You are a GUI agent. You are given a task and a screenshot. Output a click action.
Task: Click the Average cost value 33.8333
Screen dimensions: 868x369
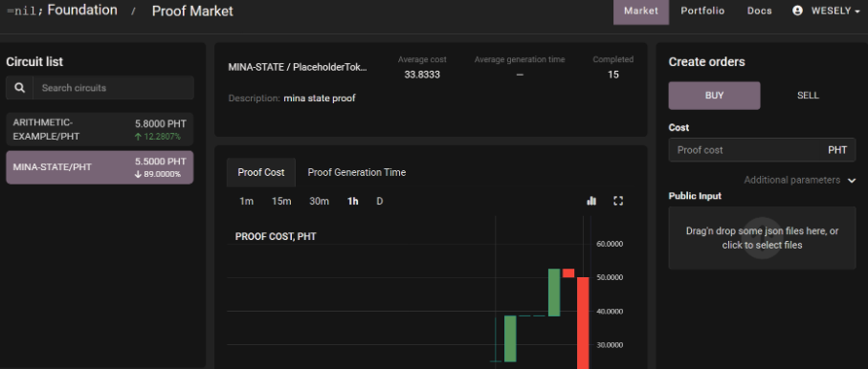click(x=422, y=75)
